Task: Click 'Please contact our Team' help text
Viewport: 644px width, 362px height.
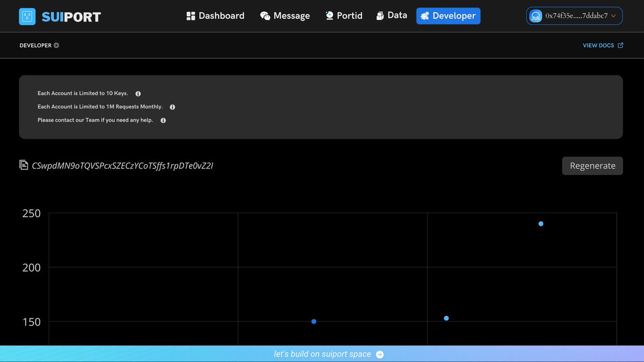Action: pos(96,120)
